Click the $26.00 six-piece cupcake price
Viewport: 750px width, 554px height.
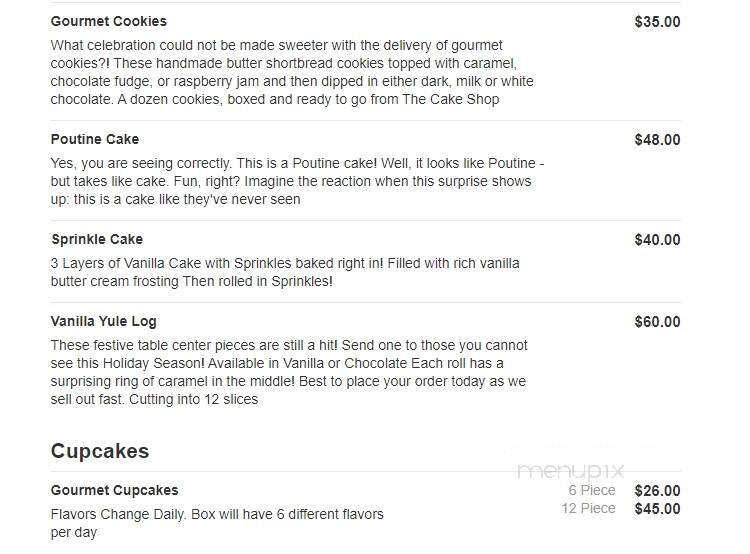point(657,491)
